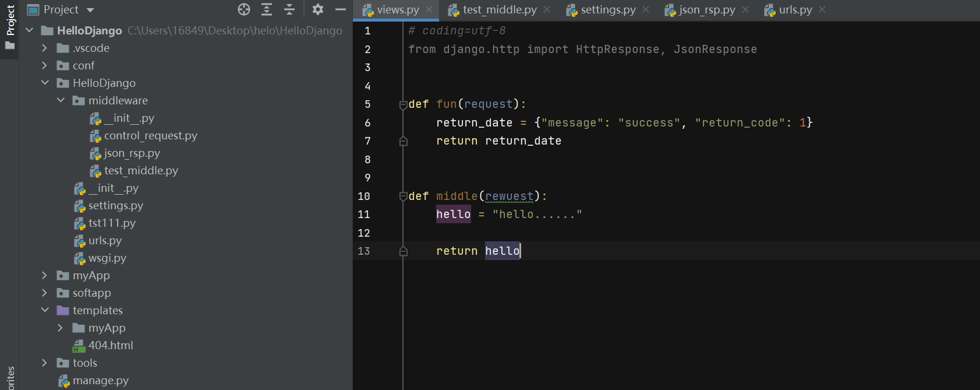Screen dimensions: 980x390
Task: Click the python file icon of wsgi.py
Action: (80, 258)
